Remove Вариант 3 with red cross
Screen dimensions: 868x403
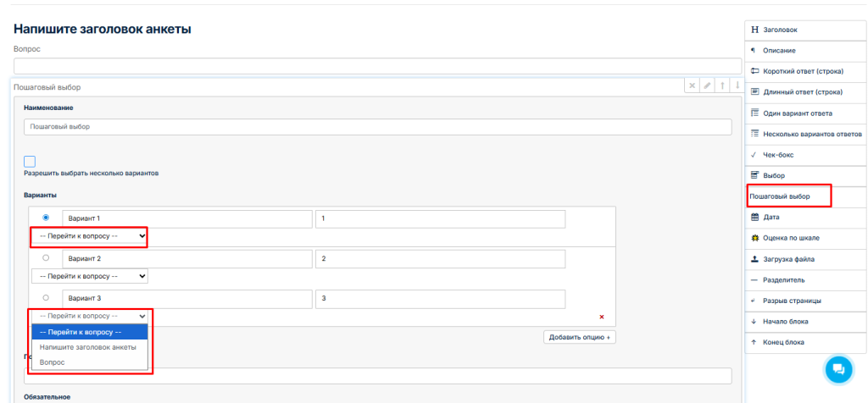point(601,317)
